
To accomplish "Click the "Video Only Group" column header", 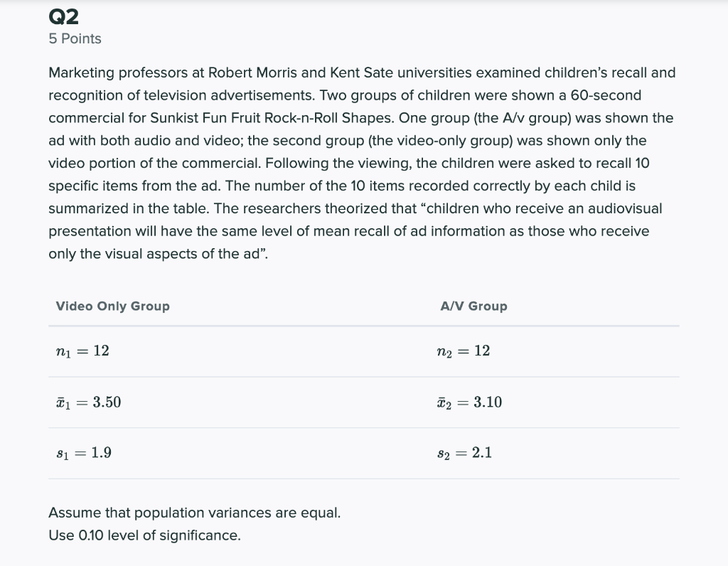I will pos(112,306).
